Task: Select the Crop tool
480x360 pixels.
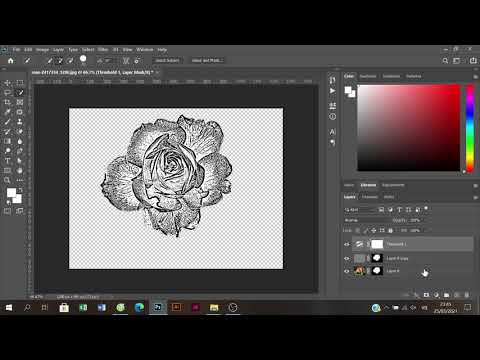Action: (x=7, y=102)
